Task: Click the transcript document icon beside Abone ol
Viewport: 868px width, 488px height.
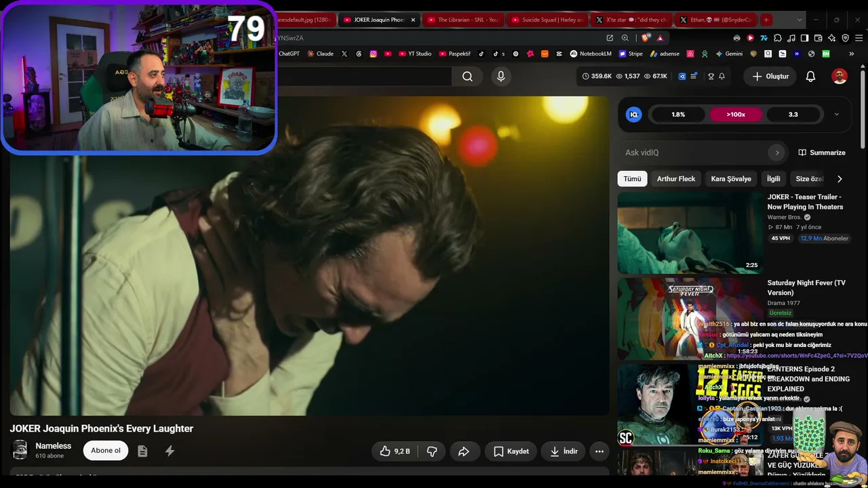Action: pyautogui.click(x=142, y=451)
